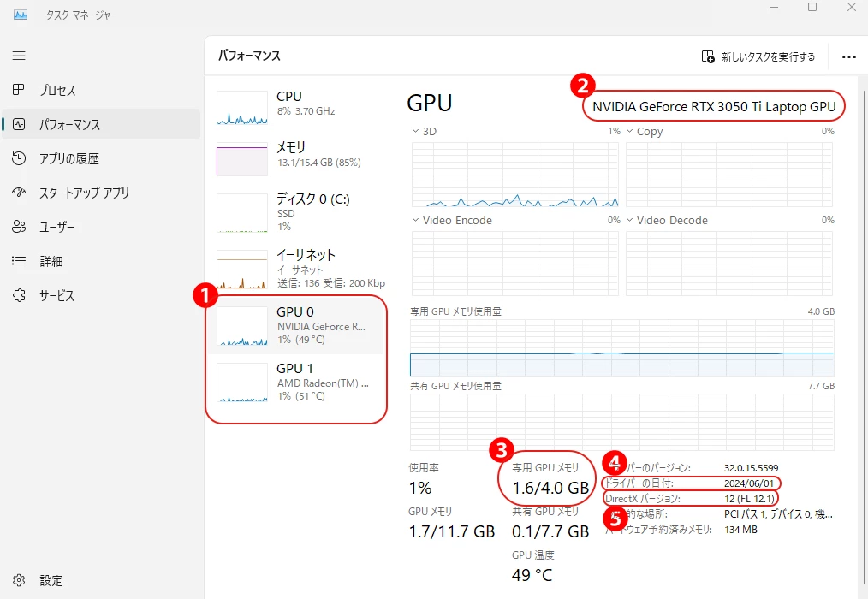Image resolution: width=868 pixels, height=599 pixels.
Task: Go to プロセス tab
Action: coord(101,90)
